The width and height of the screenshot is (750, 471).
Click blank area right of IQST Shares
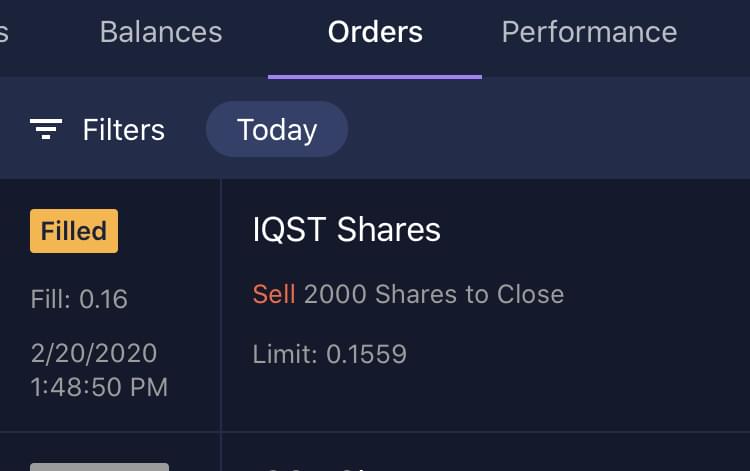600,231
